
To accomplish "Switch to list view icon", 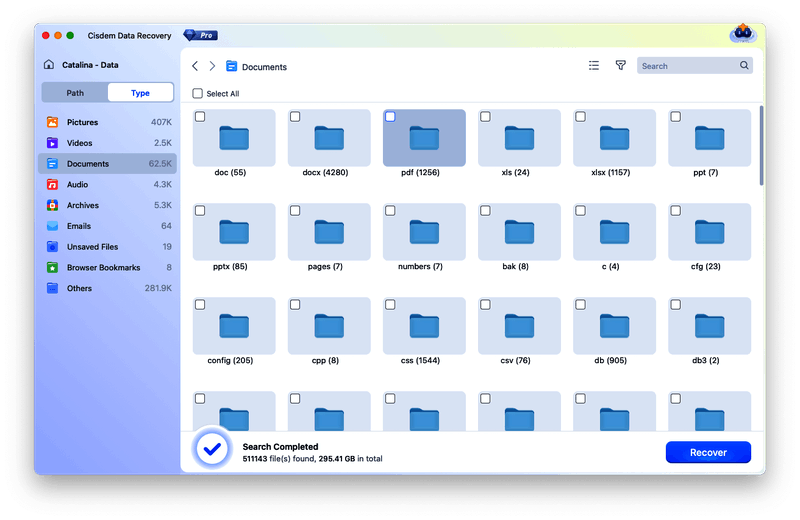I will click(594, 66).
